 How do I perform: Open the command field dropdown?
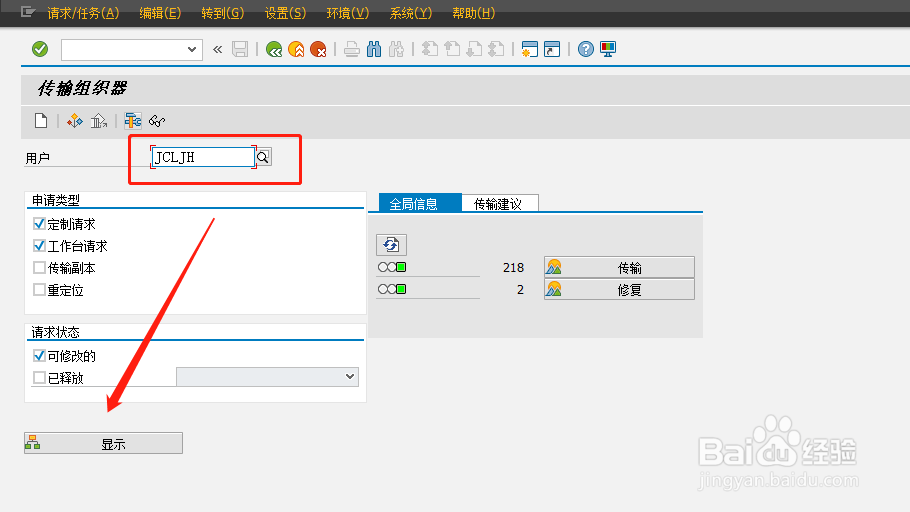pos(192,49)
